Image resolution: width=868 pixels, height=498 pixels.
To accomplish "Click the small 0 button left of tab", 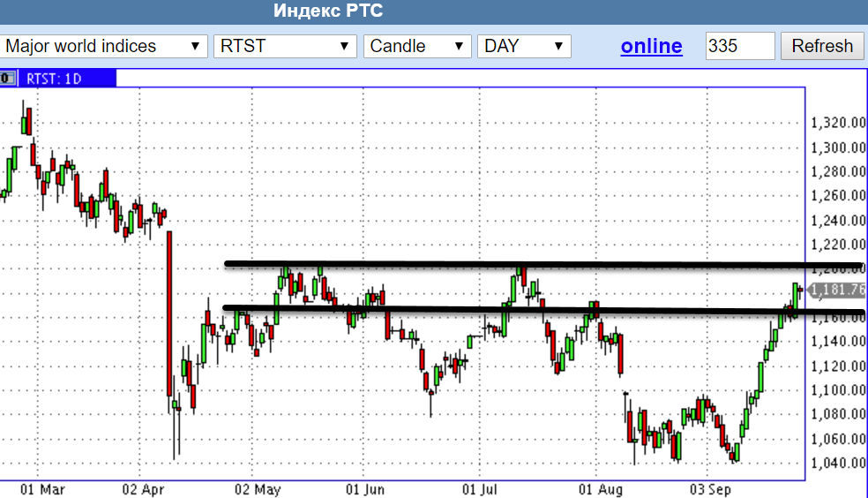I will pyautogui.click(x=4, y=79).
